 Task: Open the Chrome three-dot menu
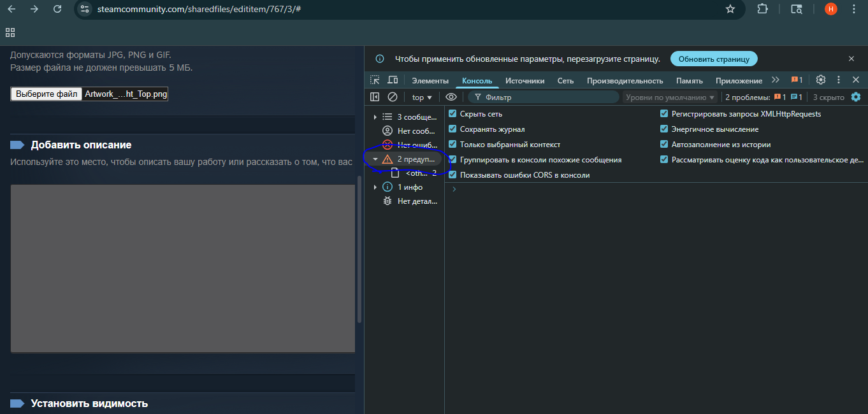pos(854,9)
